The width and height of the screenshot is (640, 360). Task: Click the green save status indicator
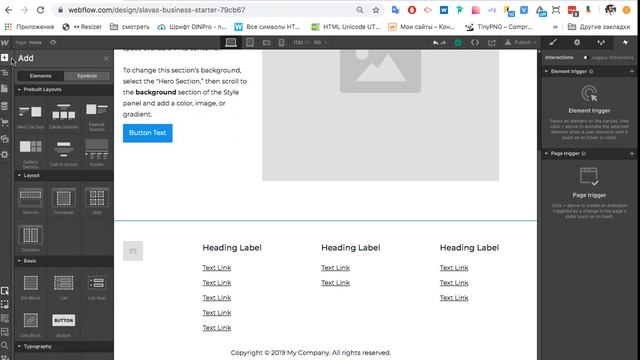pos(458,42)
